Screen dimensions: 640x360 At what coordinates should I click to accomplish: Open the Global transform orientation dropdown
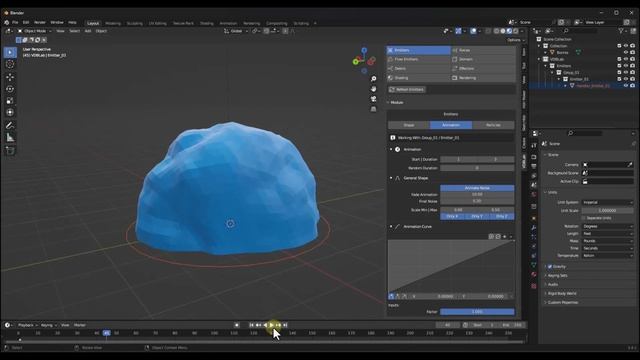coord(236,31)
